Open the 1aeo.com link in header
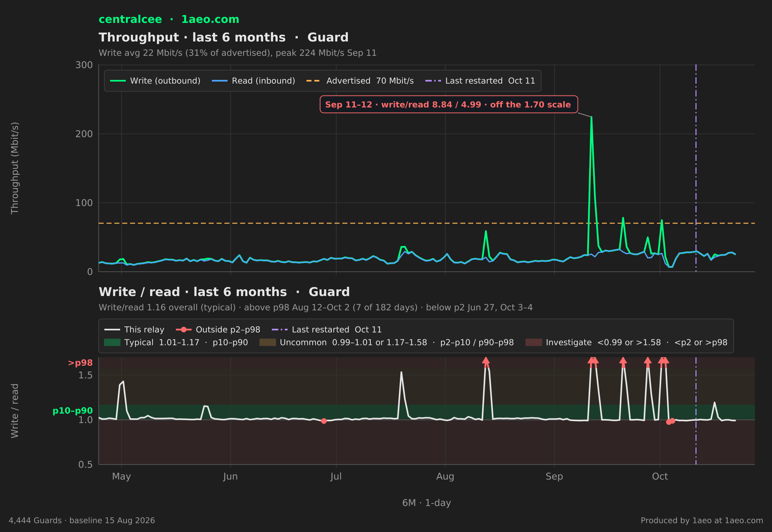This screenshot has width=772, height=532. [x=210, y=19]
